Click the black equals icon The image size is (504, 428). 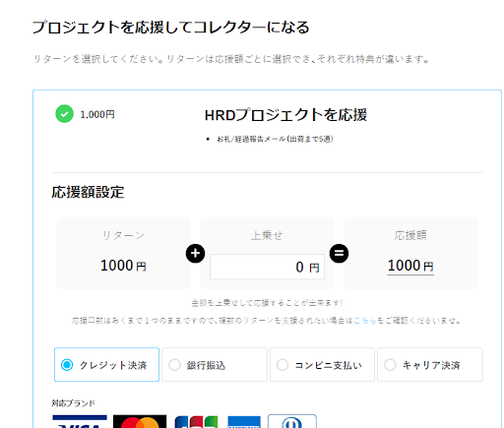pyautogui.click(x=339, y=253)
